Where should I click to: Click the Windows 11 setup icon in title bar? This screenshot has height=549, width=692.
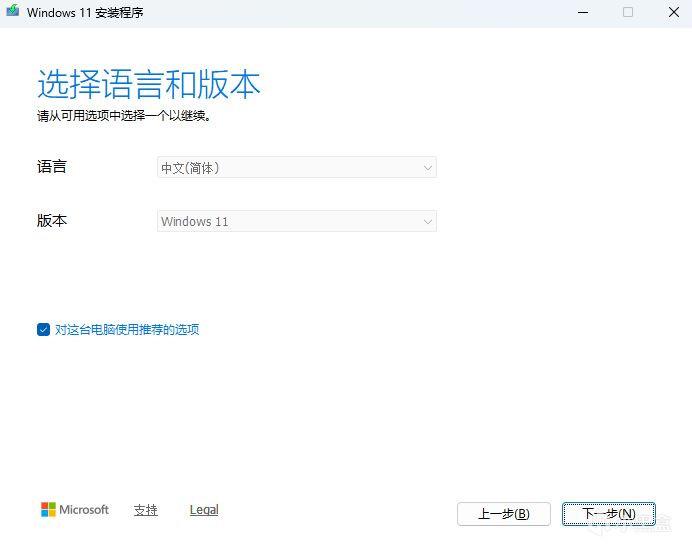click(12, 11)
